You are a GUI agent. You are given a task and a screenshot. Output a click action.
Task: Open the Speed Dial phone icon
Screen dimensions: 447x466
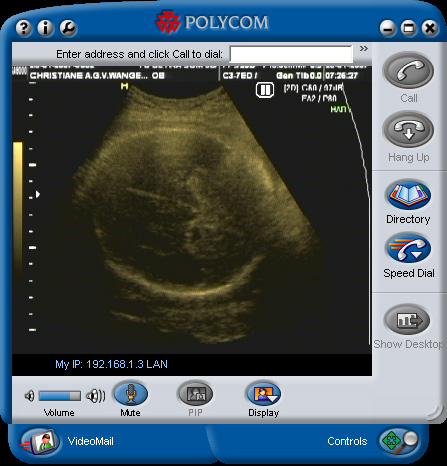tap(409, 249)
